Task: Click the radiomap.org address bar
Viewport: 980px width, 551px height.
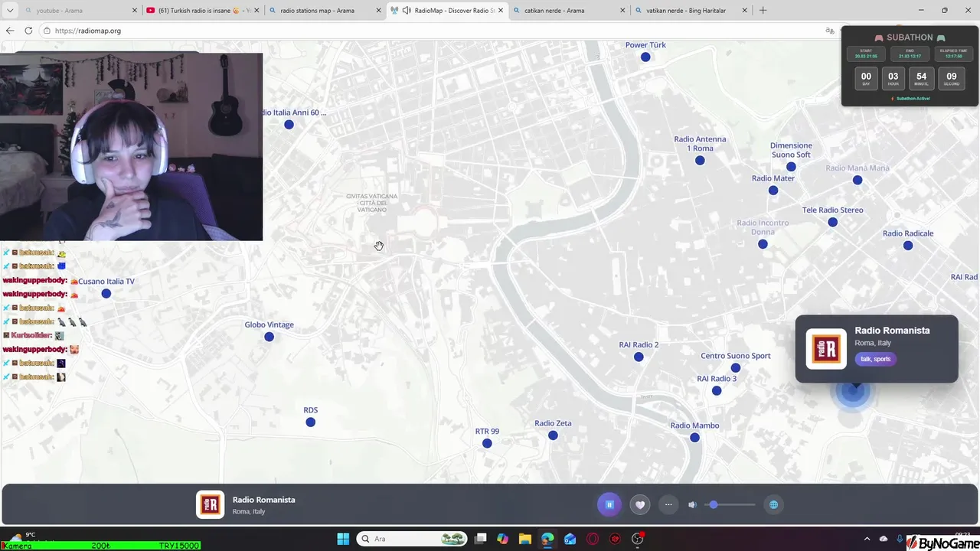Action: (429, 31)
